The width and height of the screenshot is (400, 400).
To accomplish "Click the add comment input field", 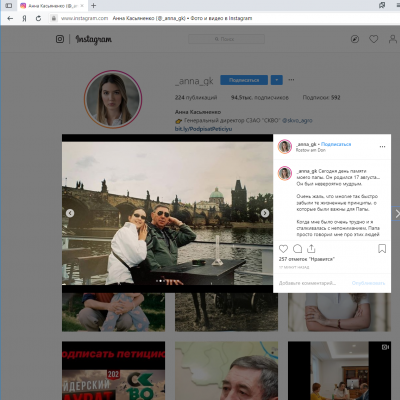I will coord(307,283).
